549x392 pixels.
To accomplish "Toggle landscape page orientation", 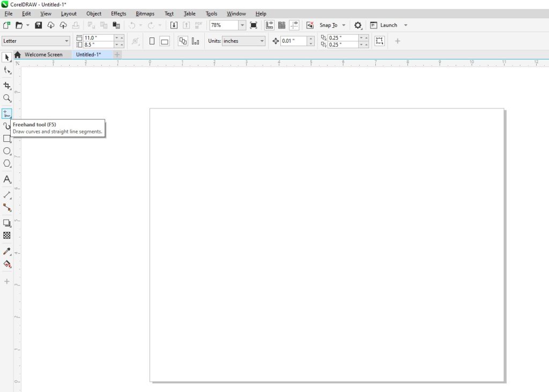I will 164,41.
